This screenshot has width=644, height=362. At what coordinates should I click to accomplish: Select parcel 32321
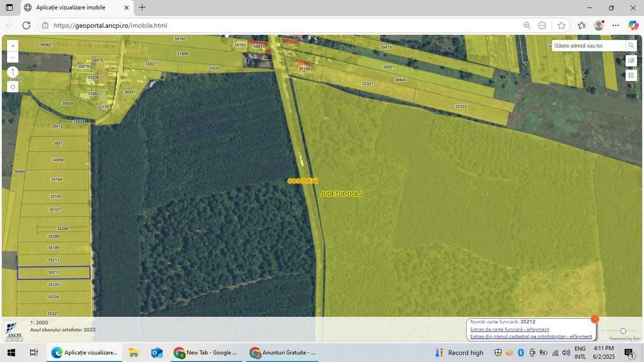click(368, 83)
